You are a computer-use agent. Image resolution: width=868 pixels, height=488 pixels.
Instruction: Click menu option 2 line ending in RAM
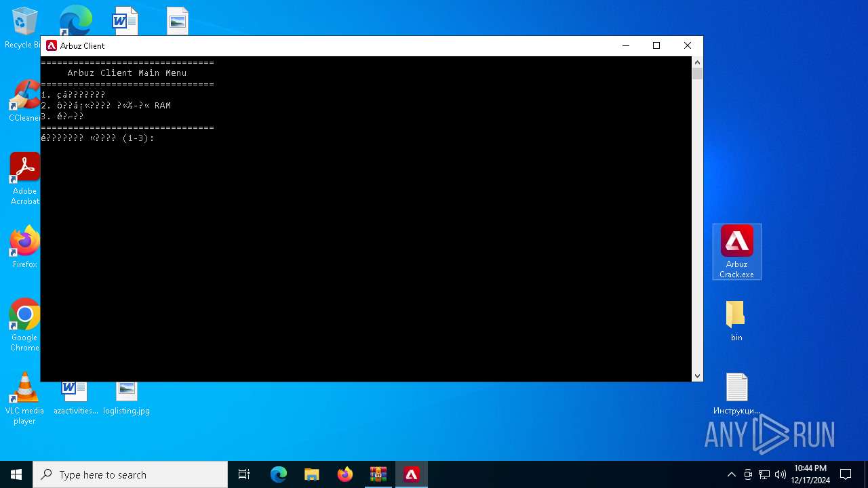[106, 106]
